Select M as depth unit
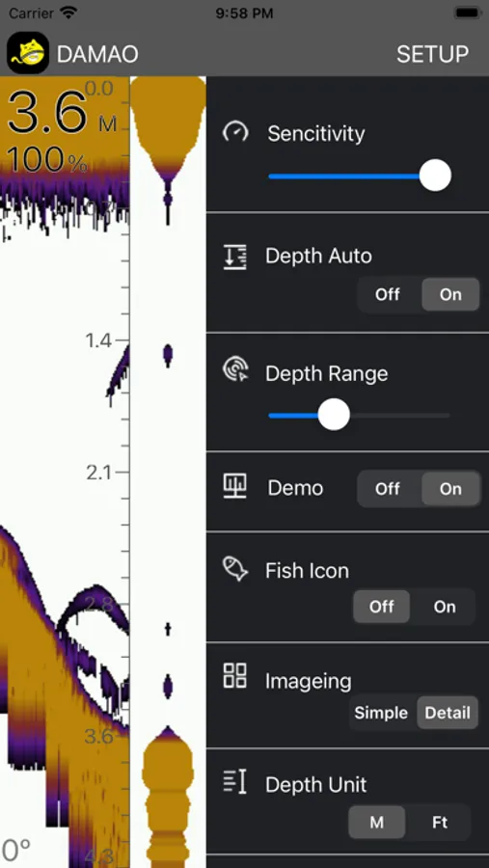The image size is (489, 868). tap(376, 822)
